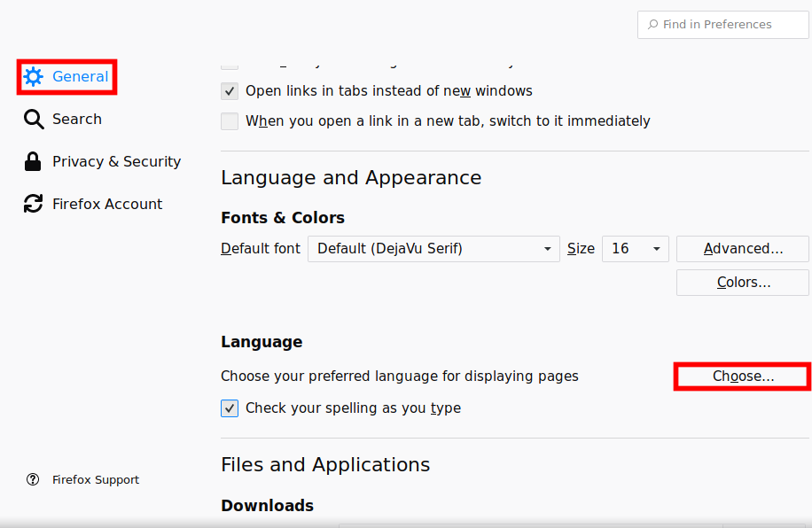Click the Search magnifier icon in sidebar

34,120
